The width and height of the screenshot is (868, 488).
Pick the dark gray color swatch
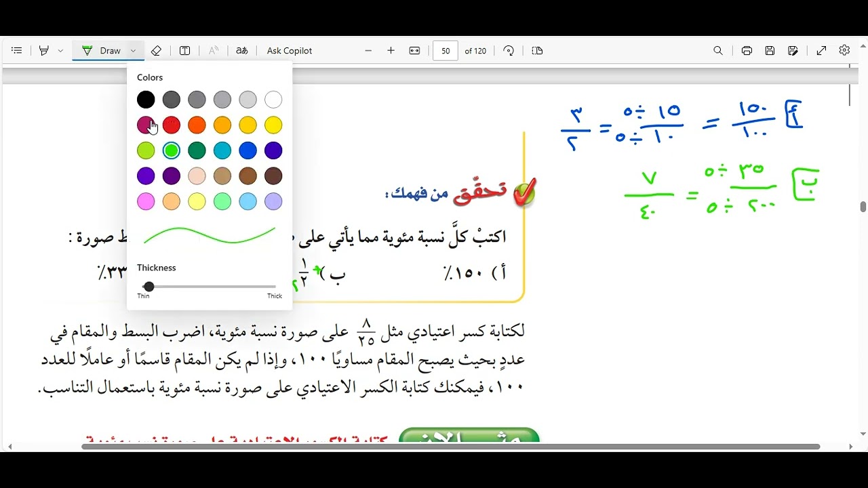point(172,100)
